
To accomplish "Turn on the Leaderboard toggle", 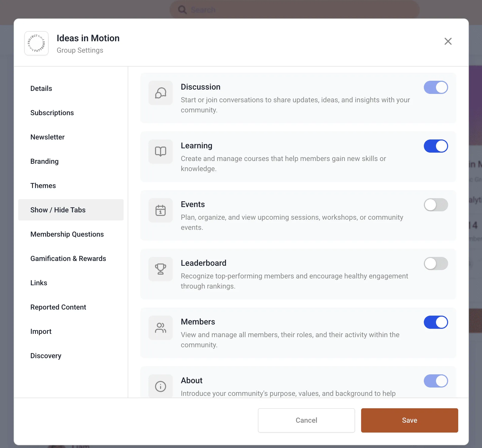I will (x=435, y=263).
